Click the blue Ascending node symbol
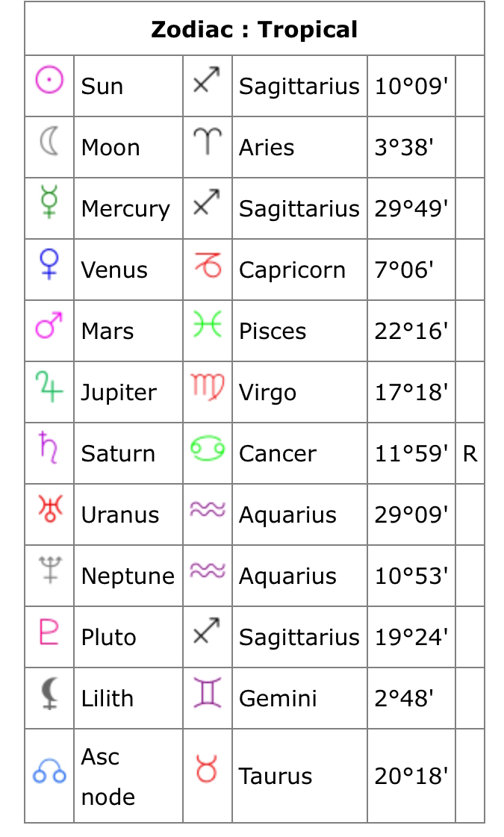This screenshot has width=504, height=837. click(x=49, y=772)
